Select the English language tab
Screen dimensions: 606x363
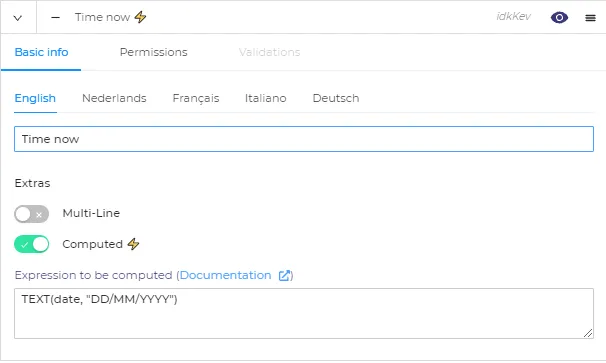coord(35,98)
